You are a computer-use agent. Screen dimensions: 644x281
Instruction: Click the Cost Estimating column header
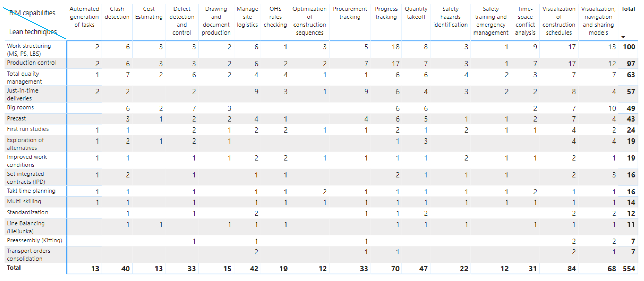(x=149, y=13)
